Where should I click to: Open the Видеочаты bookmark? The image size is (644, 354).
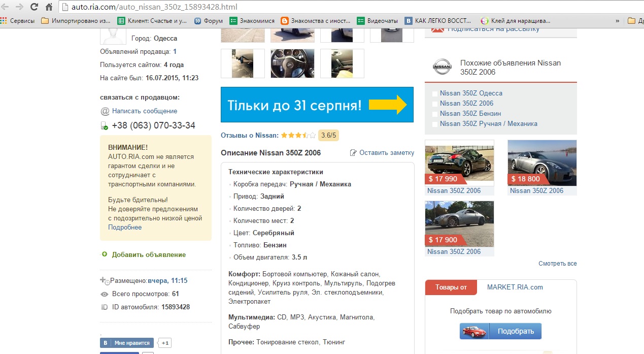pos(378,21)
